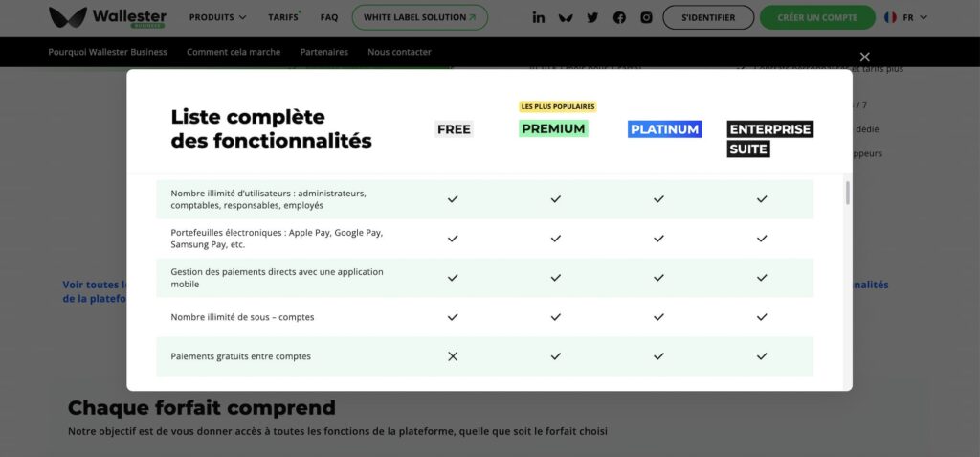This screenshot has height=457, width=980.
Task: Open the Instagram social icon
Action: pyautogui.click(x=647, y=17)
